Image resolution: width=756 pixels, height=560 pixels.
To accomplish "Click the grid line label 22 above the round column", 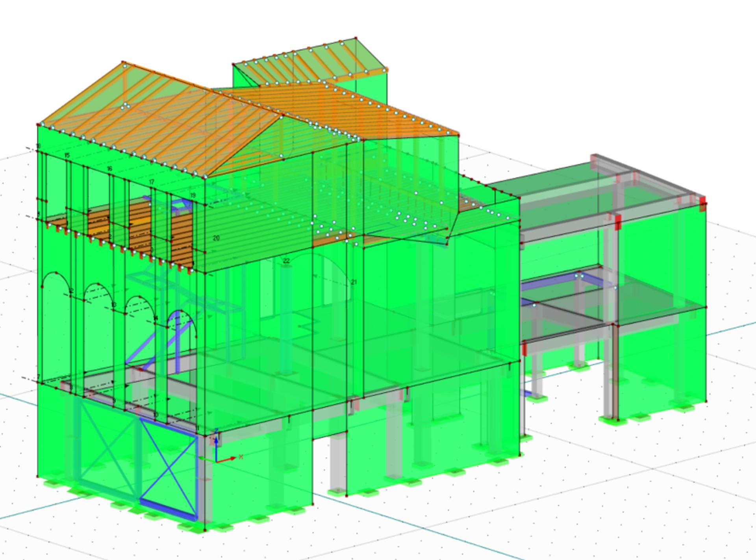I will [286, 261].
